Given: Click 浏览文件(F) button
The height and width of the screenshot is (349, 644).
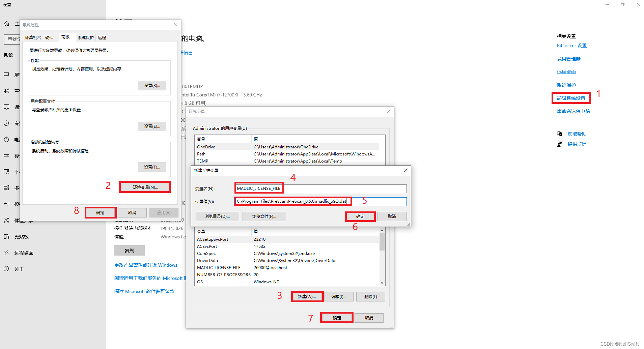Looking at the screenshot, I should click(264, 216).
